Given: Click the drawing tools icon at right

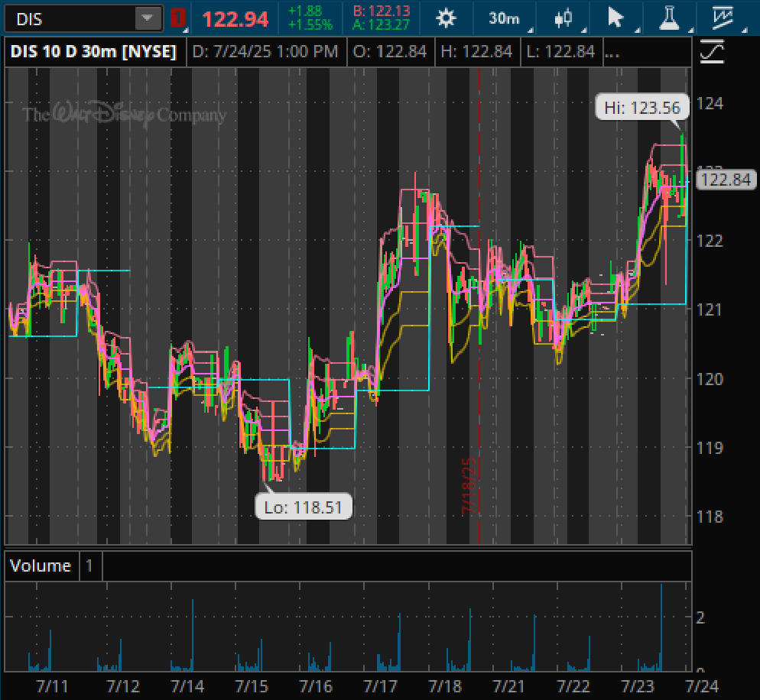Looking at the screenshot, I should click(712, 51).
